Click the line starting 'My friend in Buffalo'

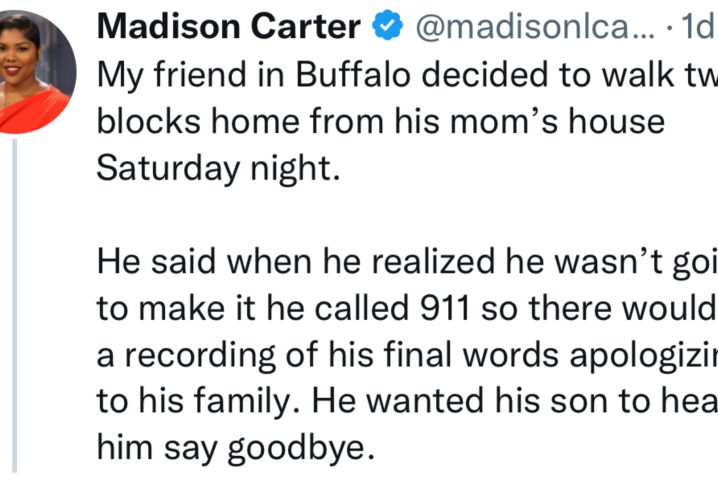pos(408,75)
